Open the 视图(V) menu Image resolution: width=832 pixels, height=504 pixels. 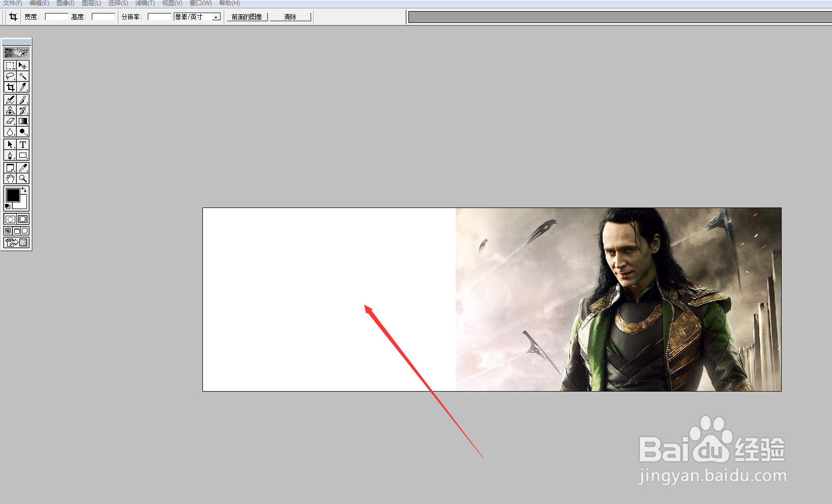(172, 3)
